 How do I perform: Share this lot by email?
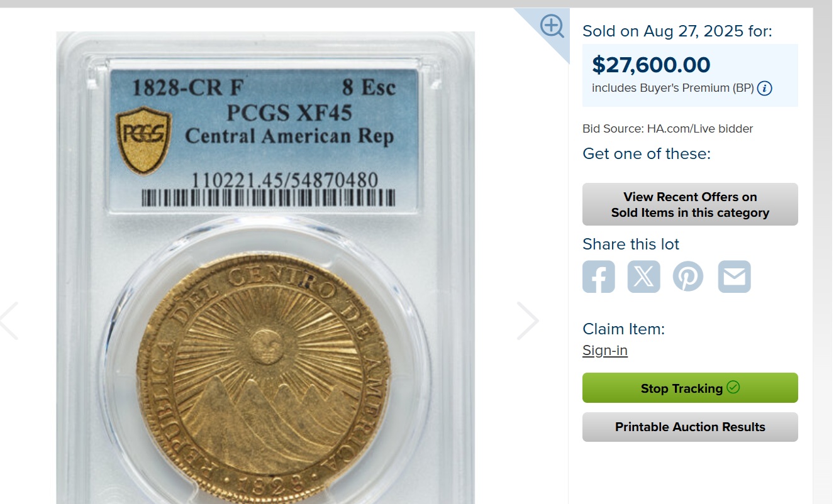click(x=735, y=277)
